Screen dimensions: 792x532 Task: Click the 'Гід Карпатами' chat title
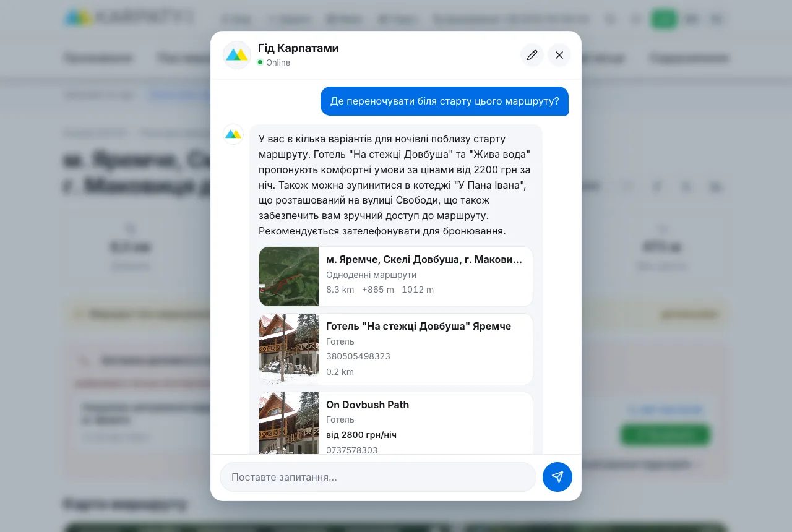[298, 48]
